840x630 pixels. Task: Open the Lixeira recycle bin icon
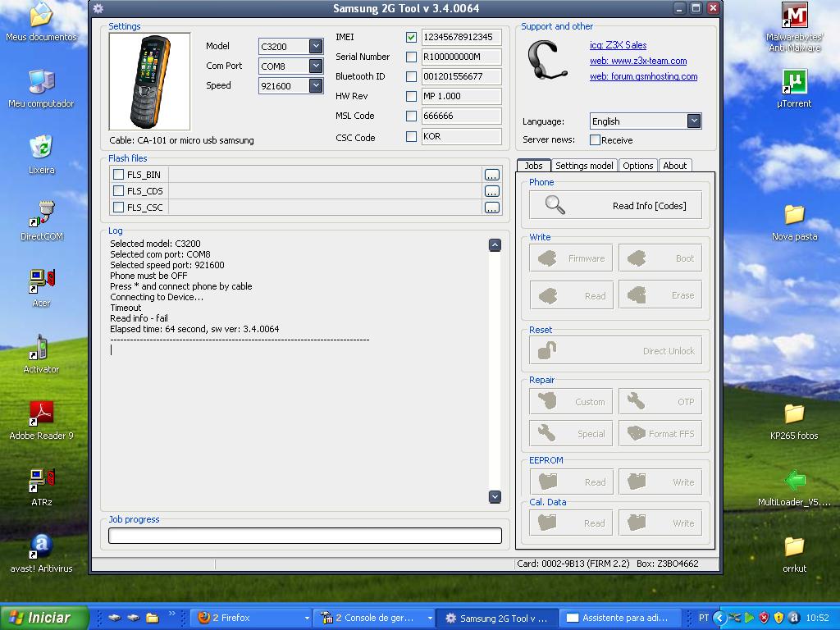point(41,155)
